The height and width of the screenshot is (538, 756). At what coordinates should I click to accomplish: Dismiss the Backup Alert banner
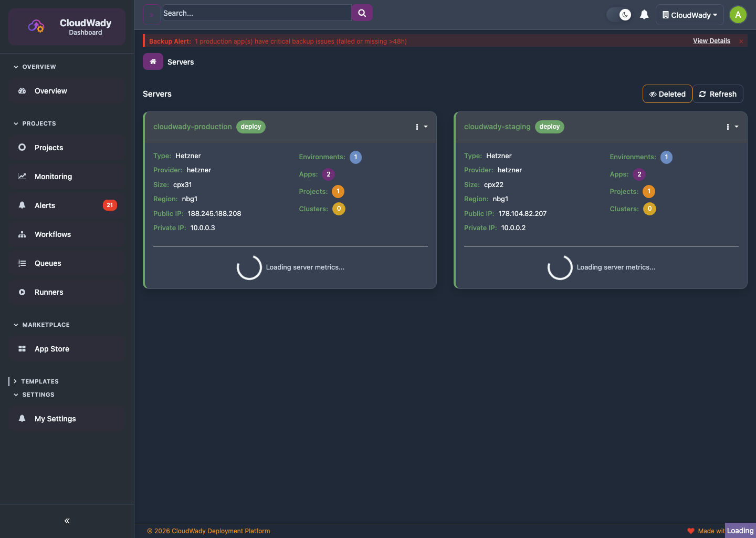tap(741, 42)
